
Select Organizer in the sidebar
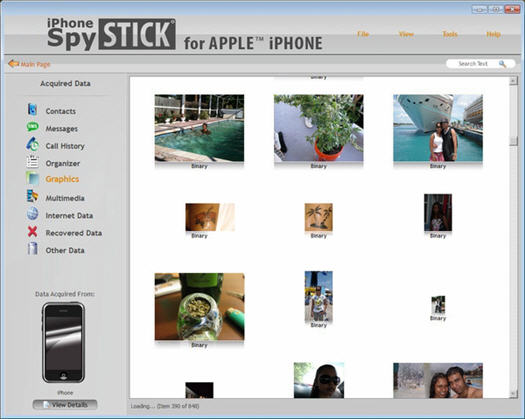pyautogui.click(x=63, y=163)
